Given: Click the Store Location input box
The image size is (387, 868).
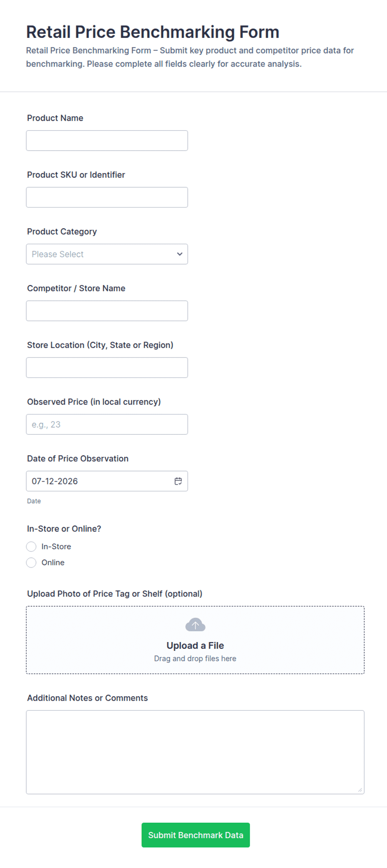Looking at the screenshot, I should coord(107,367).
